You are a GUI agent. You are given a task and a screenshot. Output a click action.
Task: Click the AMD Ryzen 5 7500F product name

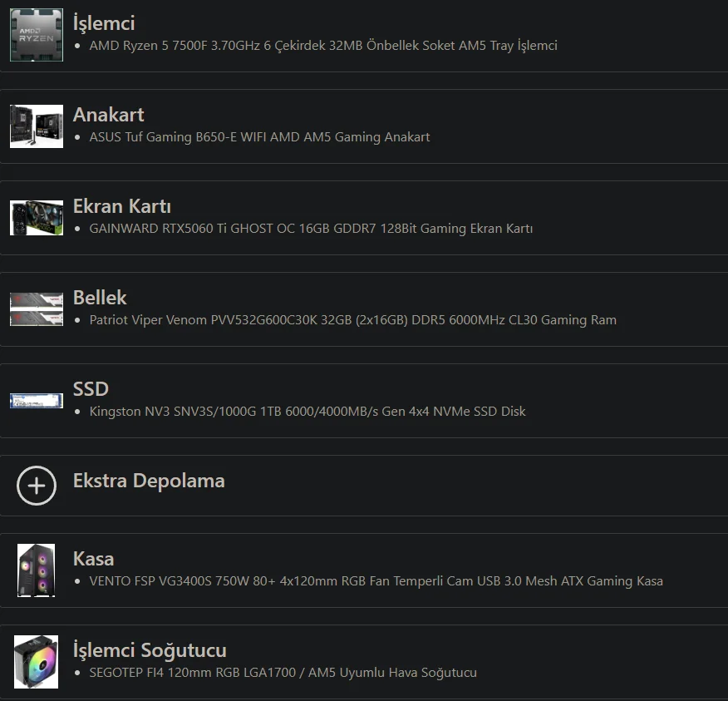tap(323, 46)
